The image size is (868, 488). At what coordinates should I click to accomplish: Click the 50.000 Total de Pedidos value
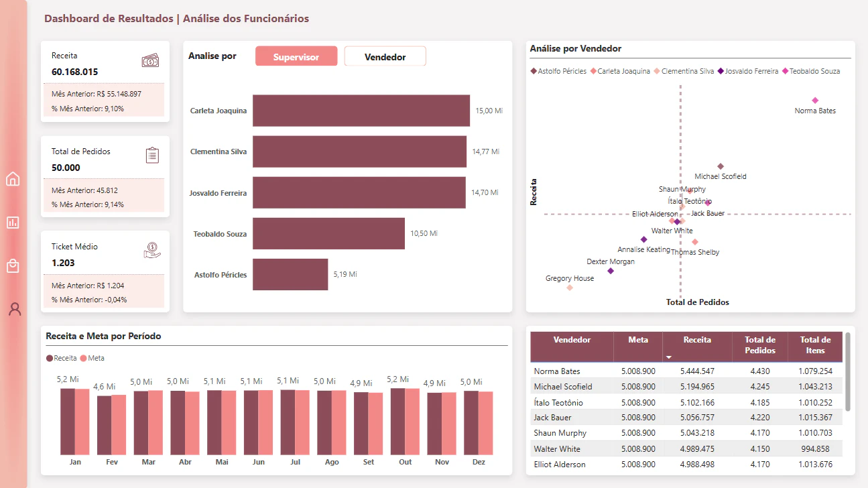click(66, 168)
